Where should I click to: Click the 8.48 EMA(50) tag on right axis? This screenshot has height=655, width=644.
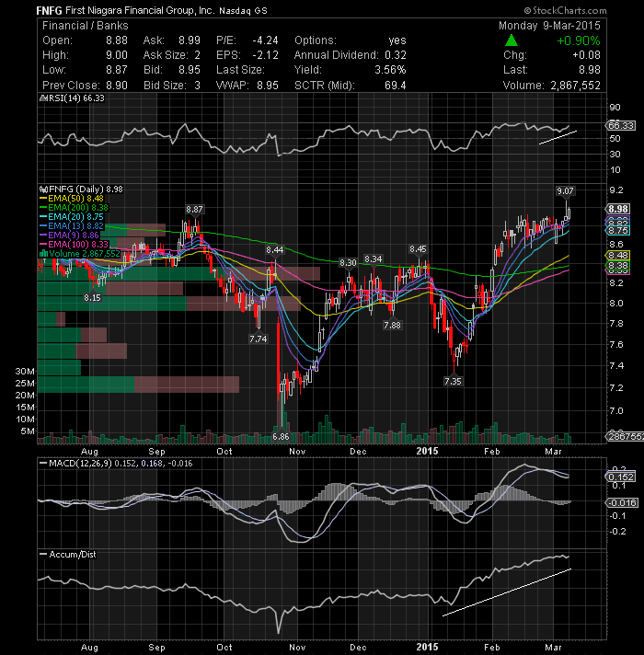617,255
